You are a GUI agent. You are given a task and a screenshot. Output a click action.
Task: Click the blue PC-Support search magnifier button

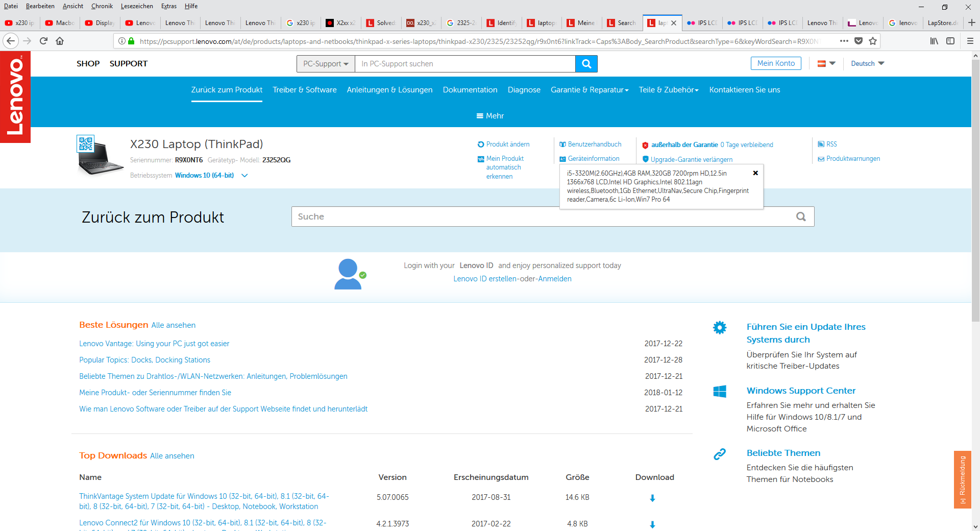tap(586, 64)
